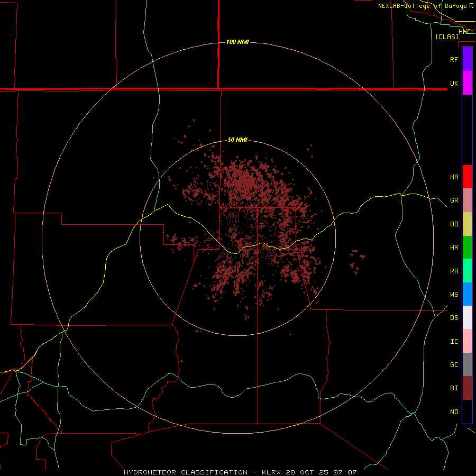This screenshot has width=476, height=476.
Task: Pick the green HR color swatch
Action: 467,248
